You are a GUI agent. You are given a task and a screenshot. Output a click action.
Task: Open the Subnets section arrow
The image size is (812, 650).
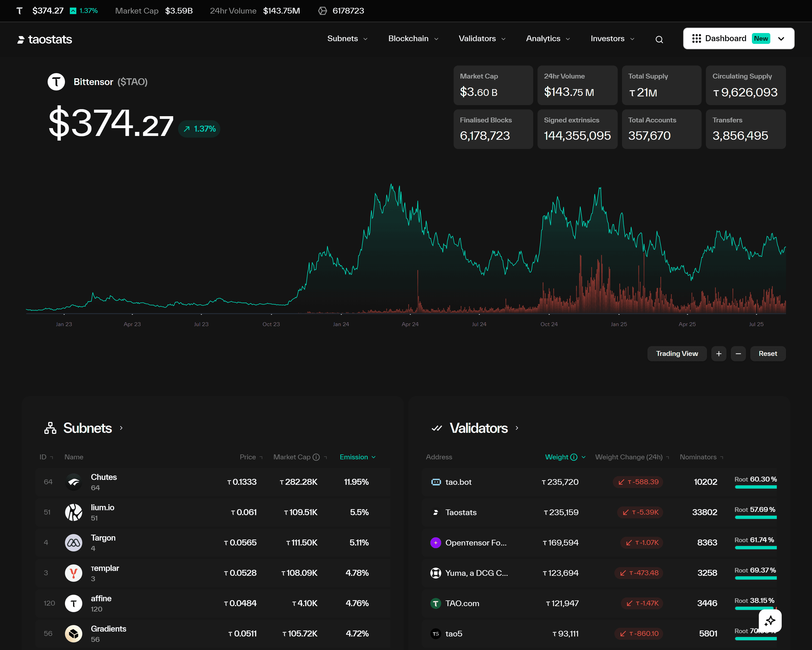tap(121, 428)
